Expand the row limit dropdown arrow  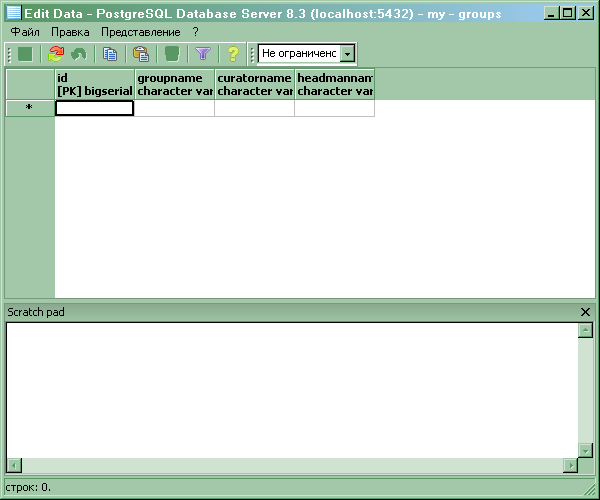347,54
